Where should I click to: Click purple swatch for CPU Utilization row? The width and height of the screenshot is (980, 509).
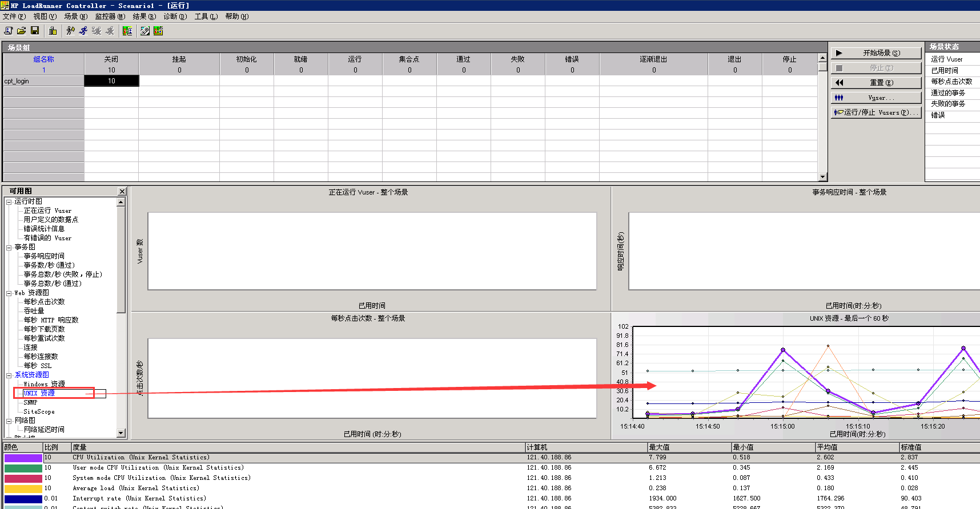pyautogui.click(x=23, y=458)
